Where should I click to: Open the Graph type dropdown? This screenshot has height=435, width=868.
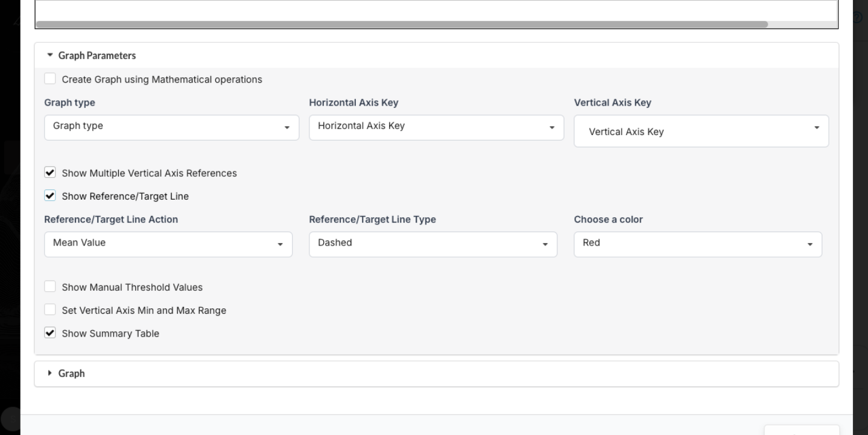[171, 127]
